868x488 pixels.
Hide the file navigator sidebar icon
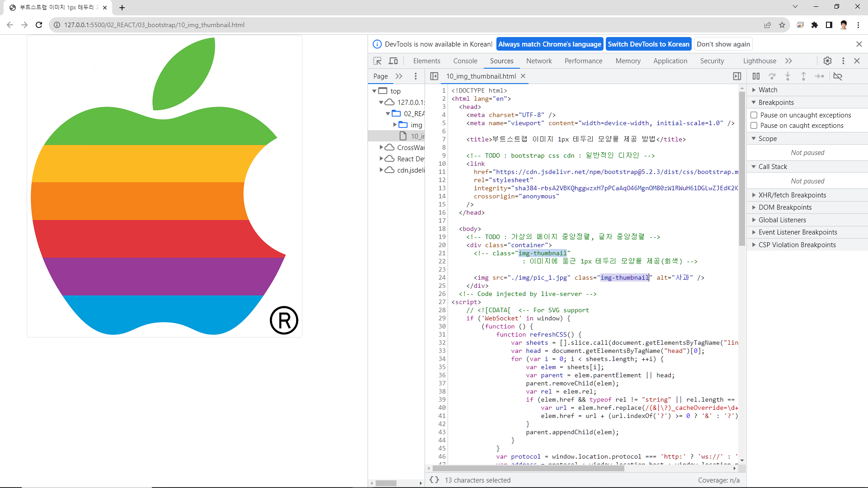pyautogui.click(x=434, y=76)
